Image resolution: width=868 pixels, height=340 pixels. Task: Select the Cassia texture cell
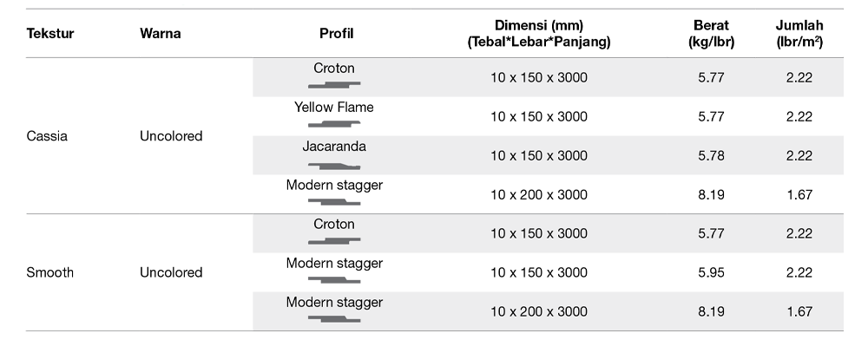tap(47, 136)
